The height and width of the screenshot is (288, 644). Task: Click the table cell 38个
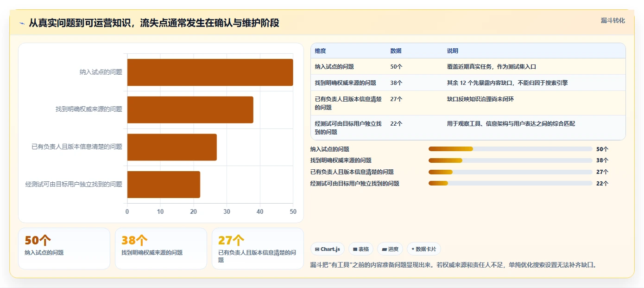point(397,83)
